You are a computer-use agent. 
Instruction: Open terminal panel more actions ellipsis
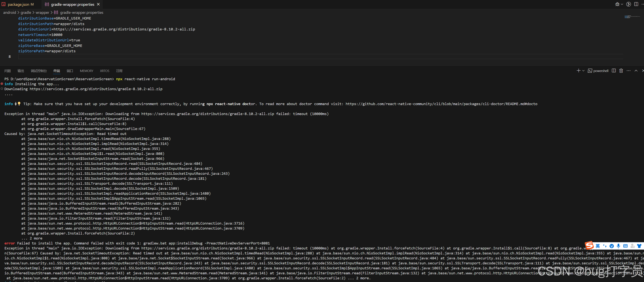tap(628, 71)
